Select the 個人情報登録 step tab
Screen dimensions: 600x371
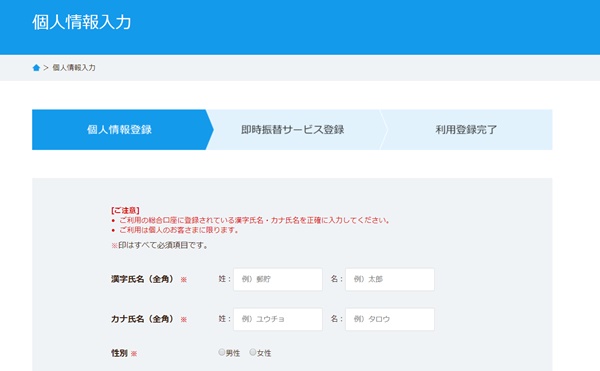point(119,130)
